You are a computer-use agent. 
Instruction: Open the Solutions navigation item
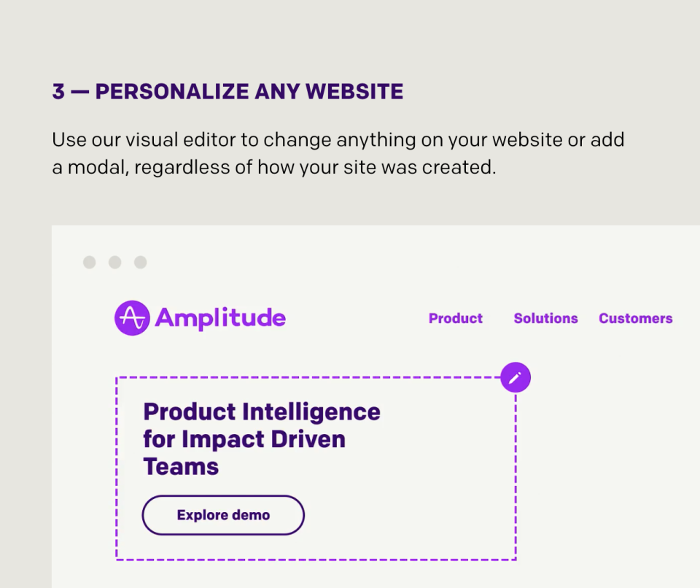tap(545, 318)
